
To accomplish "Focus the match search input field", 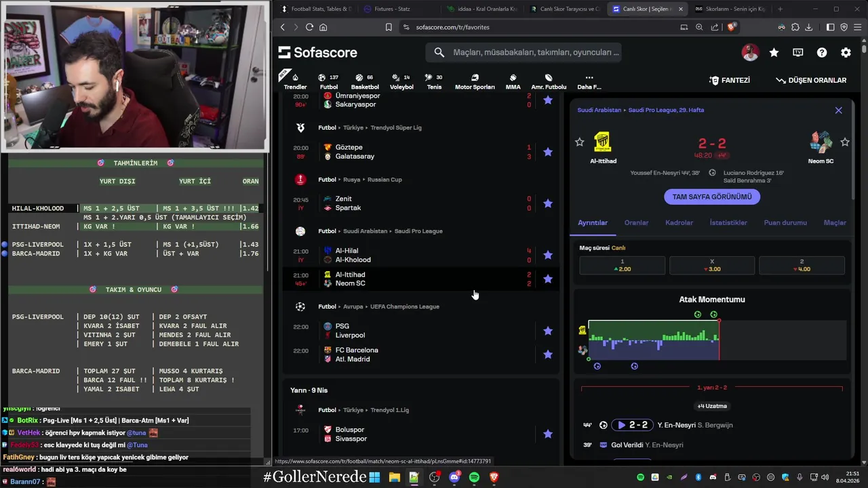I will tap(524, 52).
